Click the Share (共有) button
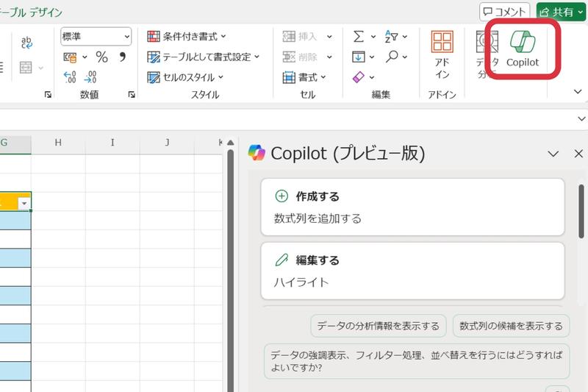Screen dimensions: 588x392 [561, 12]
